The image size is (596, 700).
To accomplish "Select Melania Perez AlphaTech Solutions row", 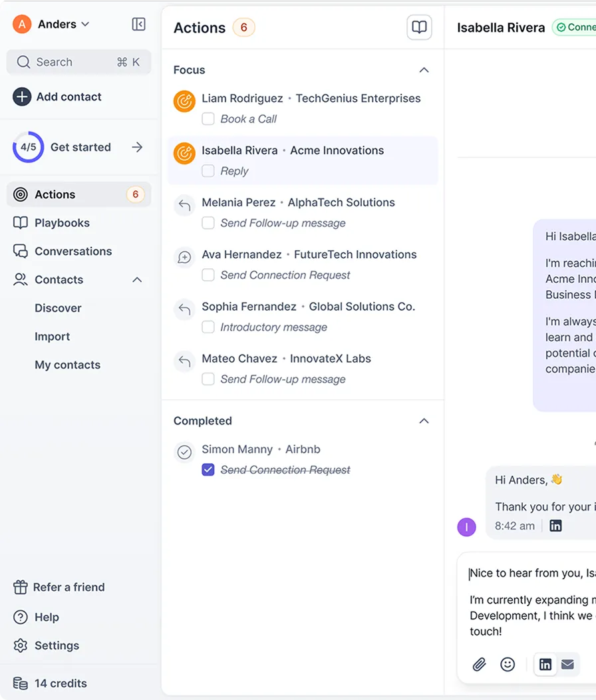I will tap(303, 212).
